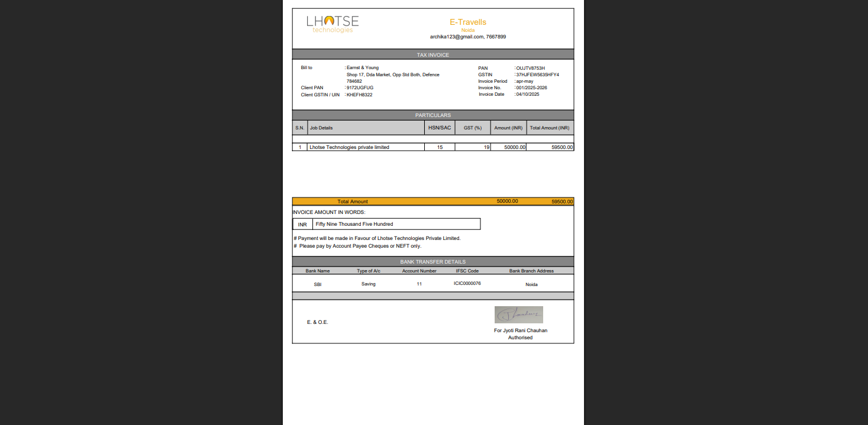Viewport: 868px width, 425px height.
Task: Click the Client GSTIN / UIN label
Action: click(x=320, y=95)
